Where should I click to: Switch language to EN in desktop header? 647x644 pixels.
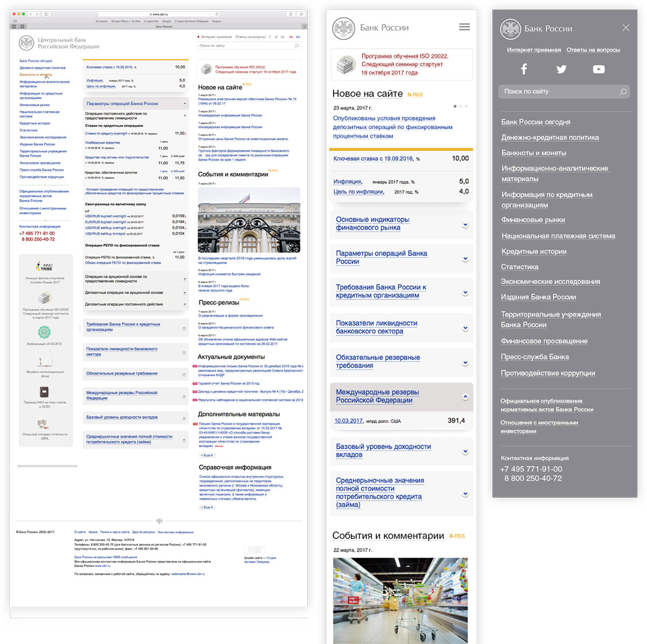point(298,37)
